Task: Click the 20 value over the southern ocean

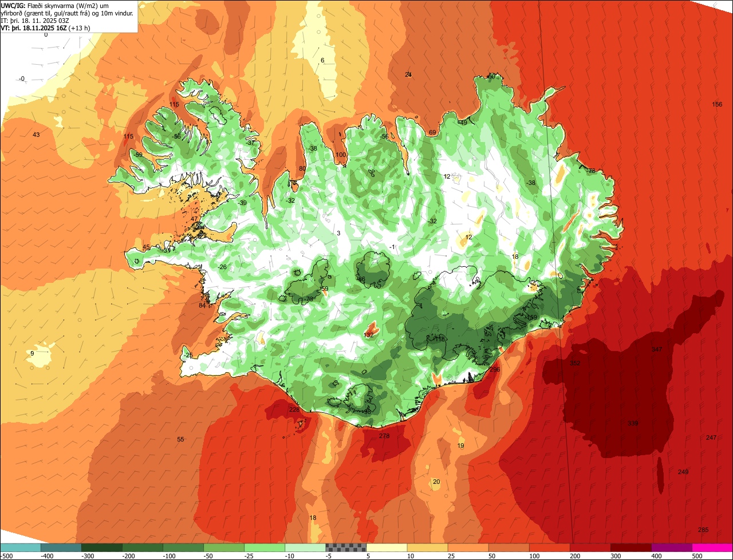Action: click(x=436, y=482)
